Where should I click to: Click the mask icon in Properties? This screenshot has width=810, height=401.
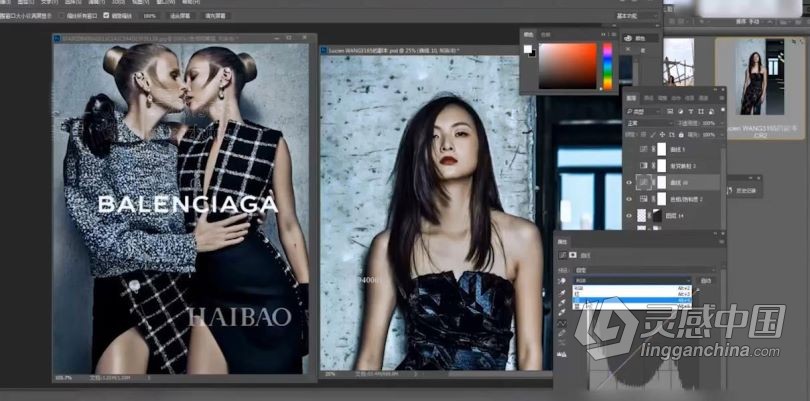573,255
